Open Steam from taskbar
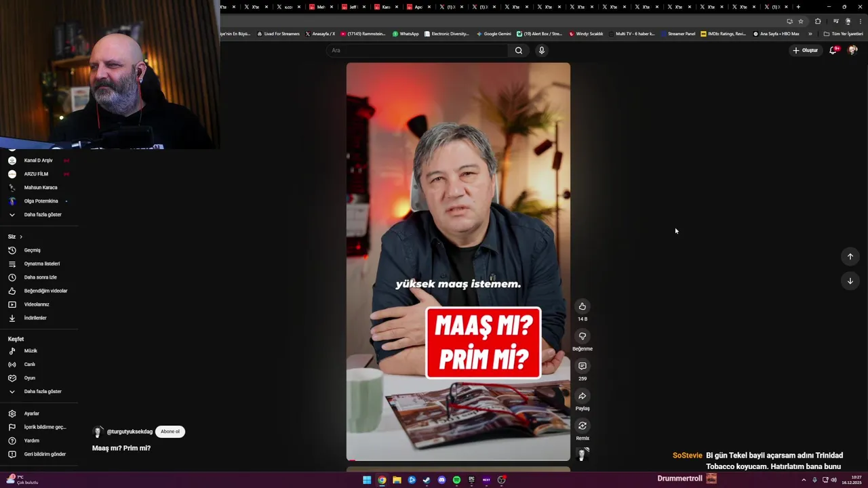868x488 pixels. tap(427, 480)
